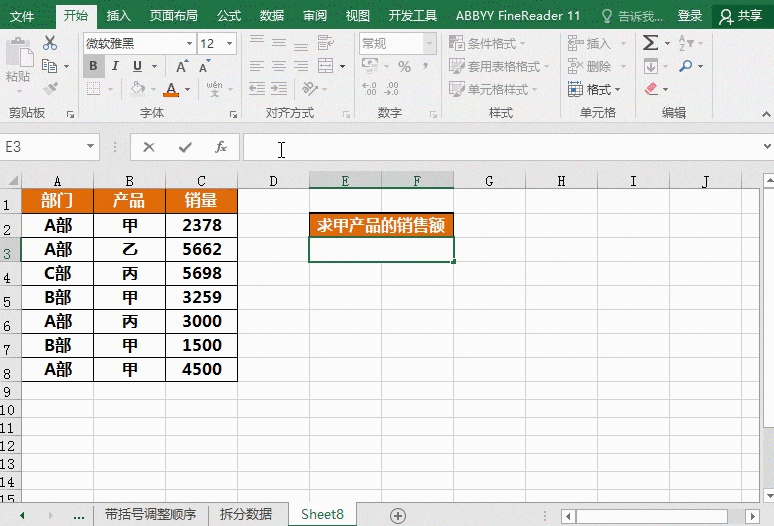
Task: Open 单元格样式 cell styles
Action: tap(493, 89)
